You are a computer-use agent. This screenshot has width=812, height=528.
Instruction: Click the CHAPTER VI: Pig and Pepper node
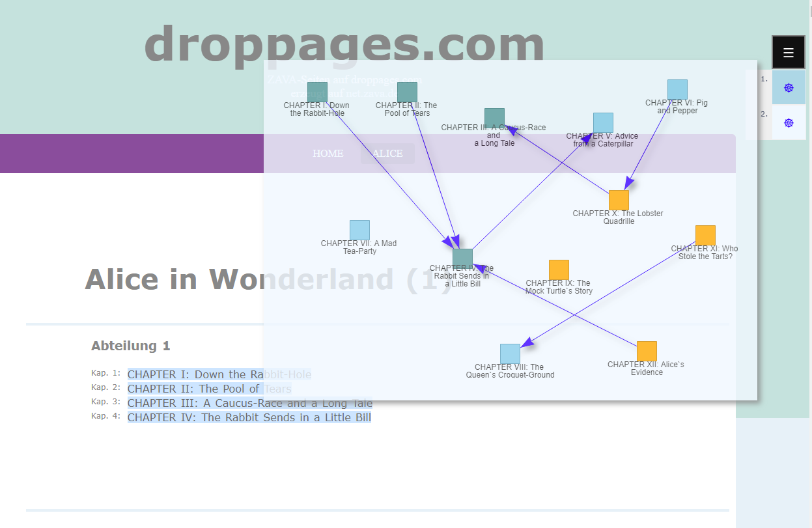point(677,89)
